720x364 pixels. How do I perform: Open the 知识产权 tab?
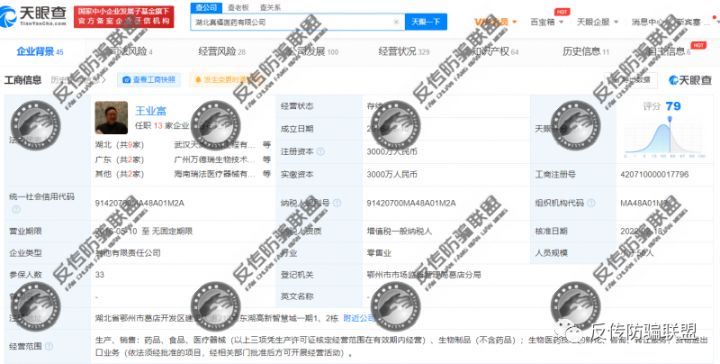pyautogui.click(x=495, y=52)
